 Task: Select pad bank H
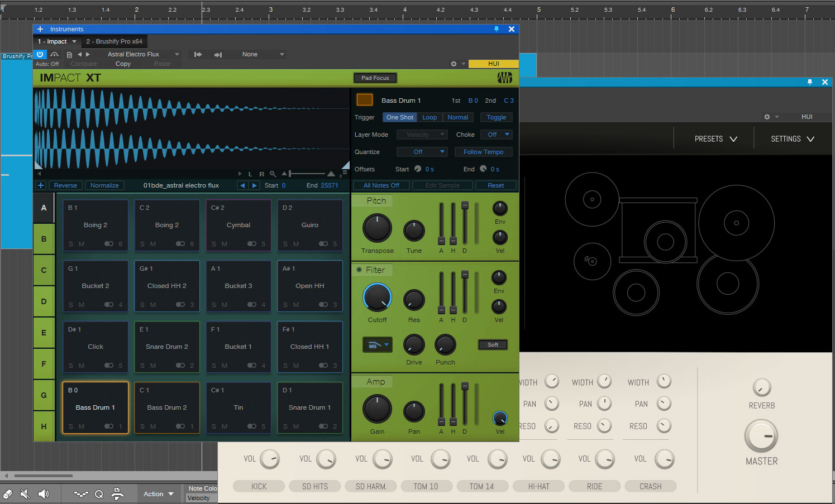tap(44, 426)
